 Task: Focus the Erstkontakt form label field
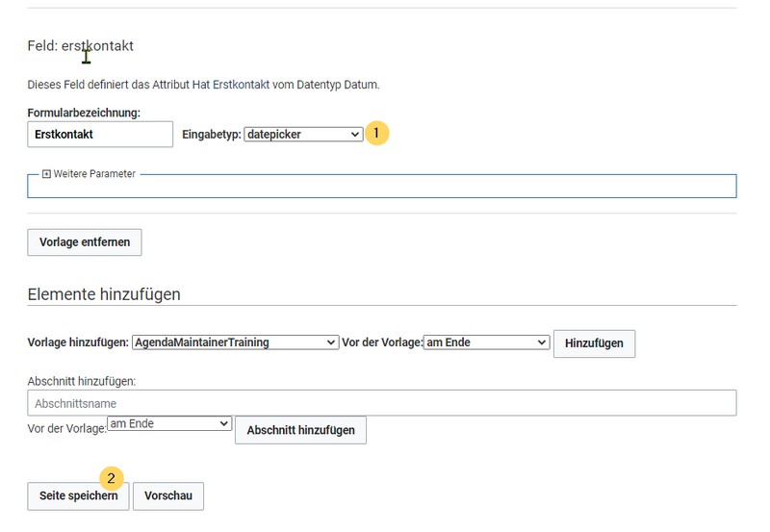[x=100, y=135]
